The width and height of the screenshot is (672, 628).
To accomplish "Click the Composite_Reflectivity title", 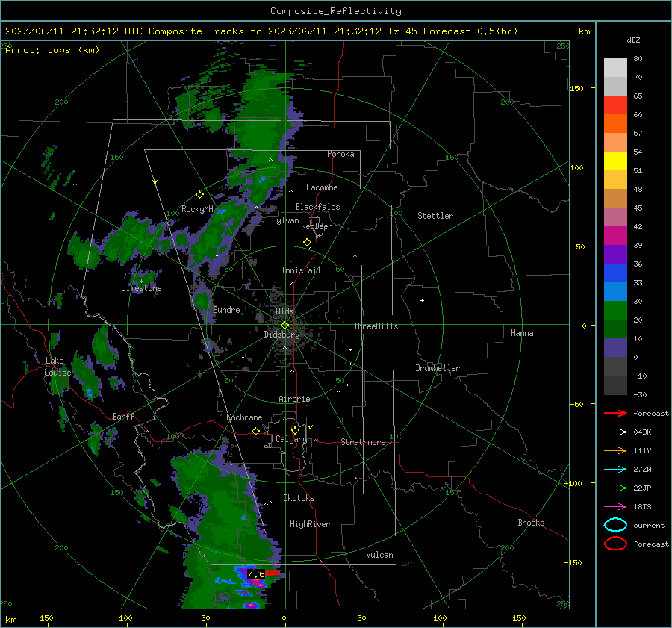I will [336, 11].
